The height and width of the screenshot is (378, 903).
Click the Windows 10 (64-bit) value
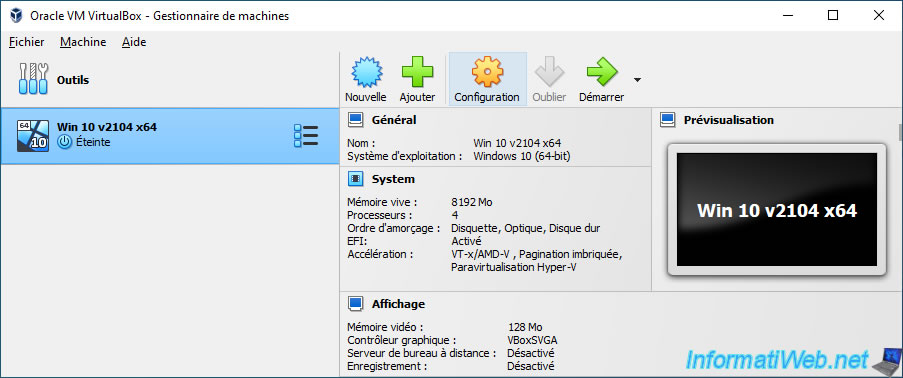[x=522, y=156]
